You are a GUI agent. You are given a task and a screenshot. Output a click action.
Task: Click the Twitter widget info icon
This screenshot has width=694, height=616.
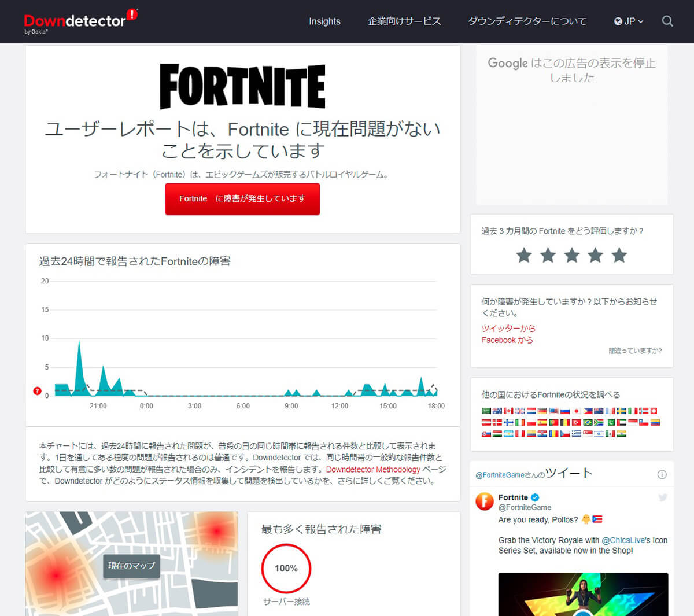tap(662, 474)
